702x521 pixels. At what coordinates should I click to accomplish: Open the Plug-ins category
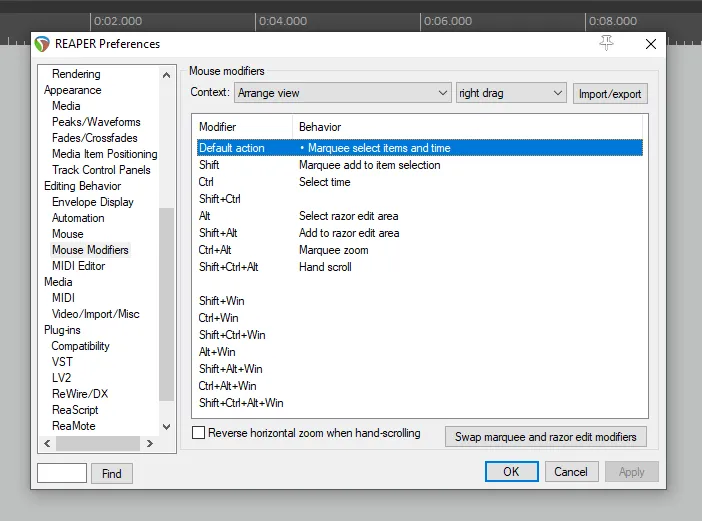[x=62, y=330]
